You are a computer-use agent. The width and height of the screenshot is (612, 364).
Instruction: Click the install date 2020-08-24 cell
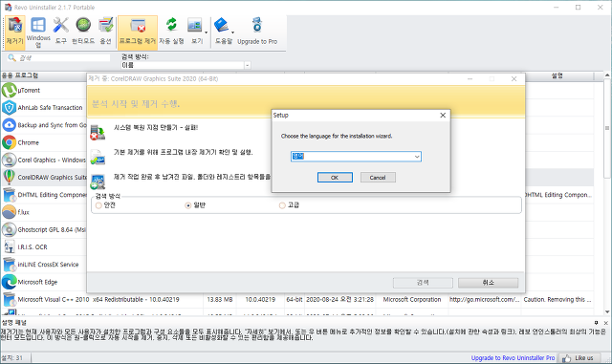340,300
